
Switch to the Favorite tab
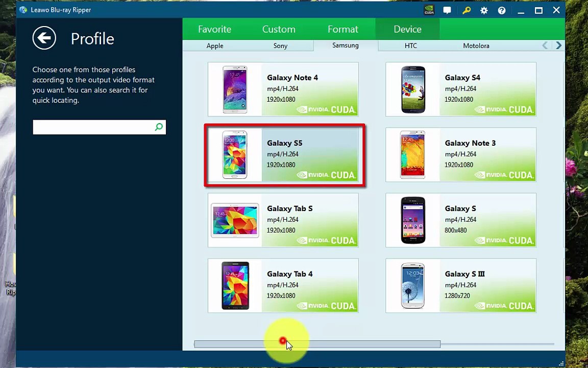click(214, 29)
